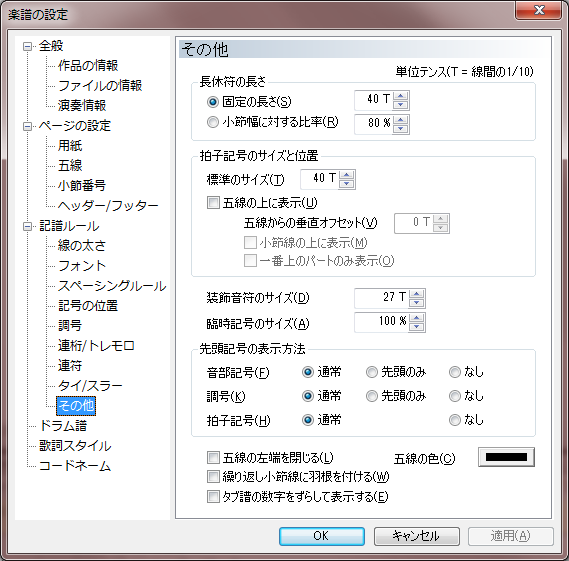Screen dimensions: 569x561
Task: Check タブ譜の数字をずらして表示する option
Action: (x=213, y=496)
